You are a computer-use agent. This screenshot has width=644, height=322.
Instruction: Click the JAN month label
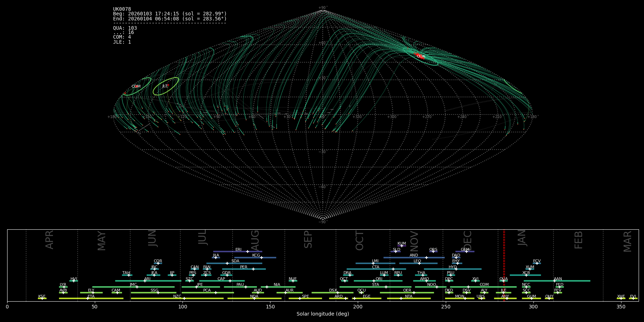[522, 238]
